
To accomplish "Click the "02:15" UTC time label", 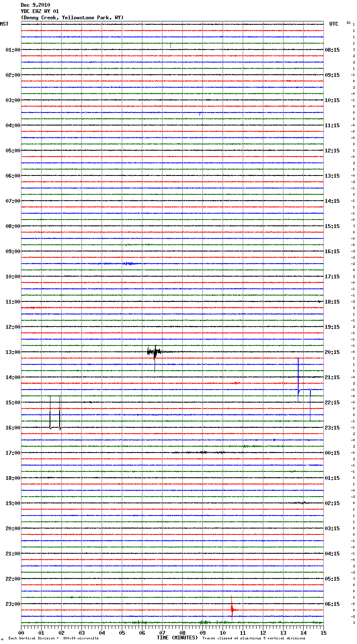I will (332, 503).
